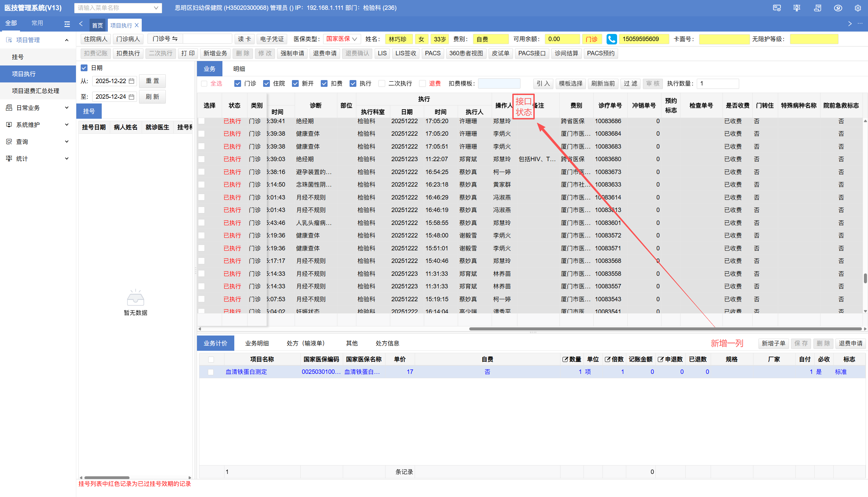
Task: Open the menu name search dropdown
Action: [x=118, y=8]
